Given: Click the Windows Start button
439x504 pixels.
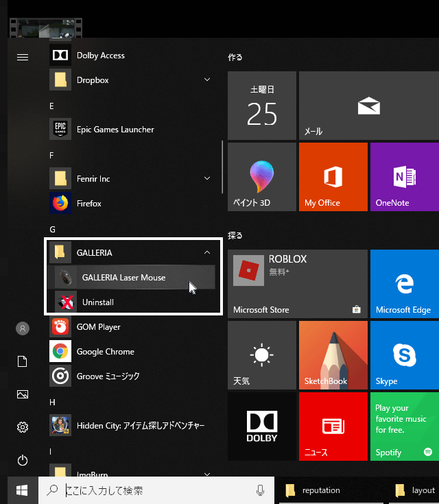Looking at the screenshot, I should click(22, 490).
